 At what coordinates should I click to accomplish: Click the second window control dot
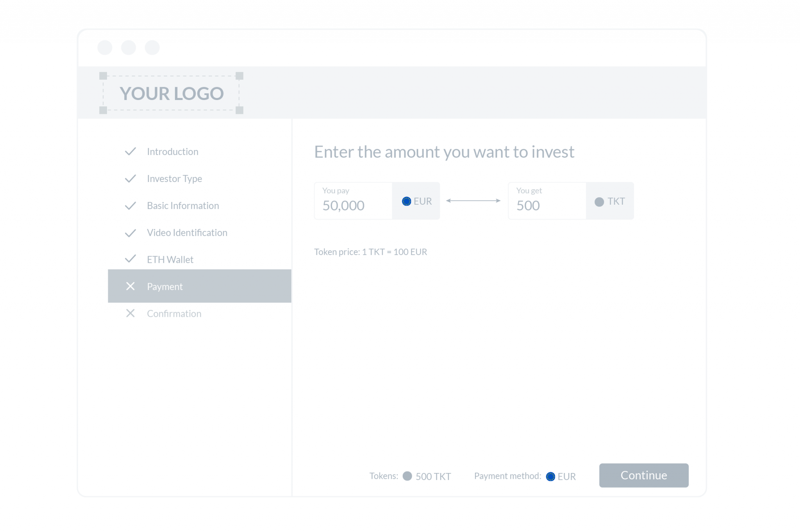tap(129, 48)
